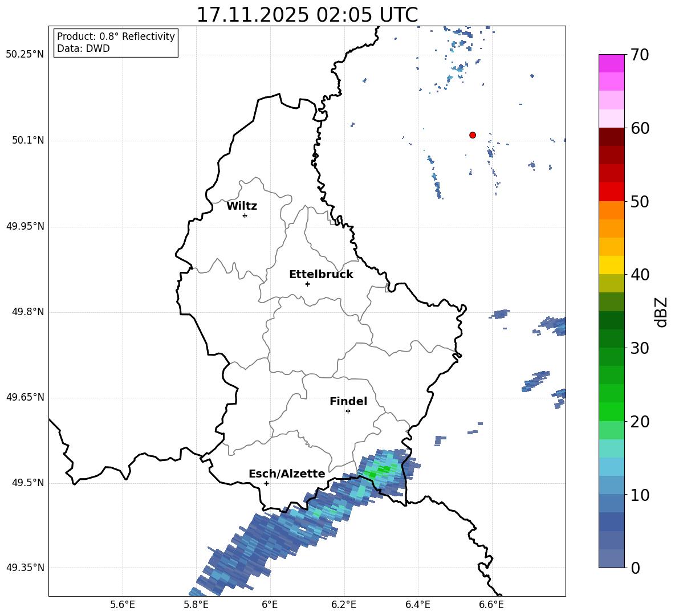This screenshot has width=675, height=616.
Task: Click the Esch/Alzette location cross marker
Action: click(x=266, y=483)
